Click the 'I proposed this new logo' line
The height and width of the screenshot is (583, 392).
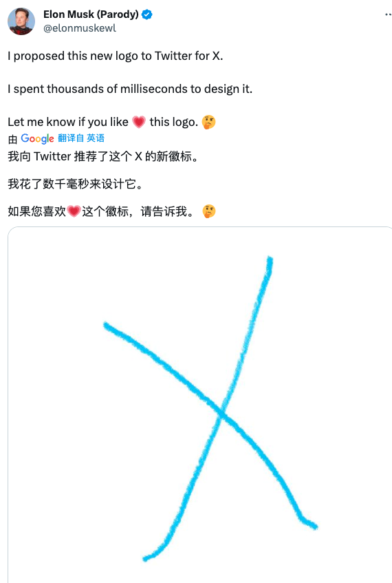(x=115, y=56)
